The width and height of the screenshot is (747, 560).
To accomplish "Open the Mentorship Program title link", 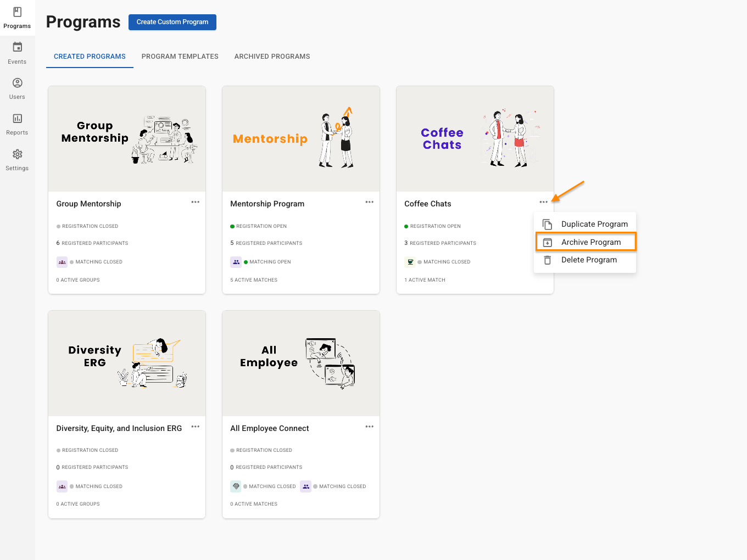I will (267, 204).
